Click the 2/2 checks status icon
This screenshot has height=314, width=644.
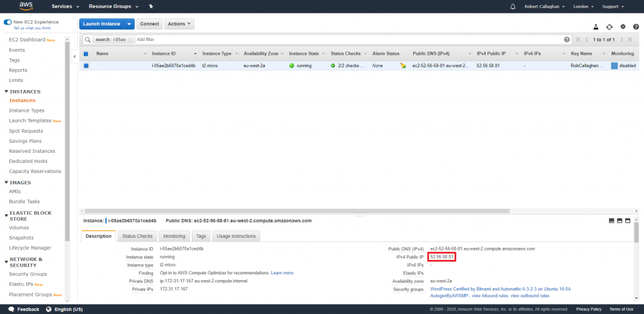(x=333, y=66)
